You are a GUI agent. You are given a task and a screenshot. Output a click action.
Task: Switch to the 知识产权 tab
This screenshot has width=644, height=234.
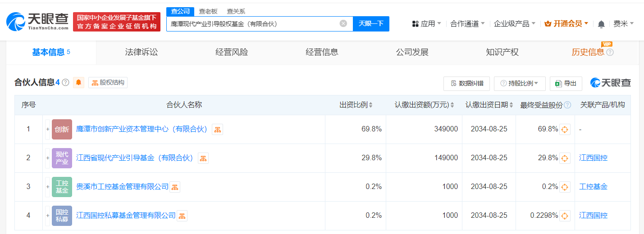[x=502, y=52]
